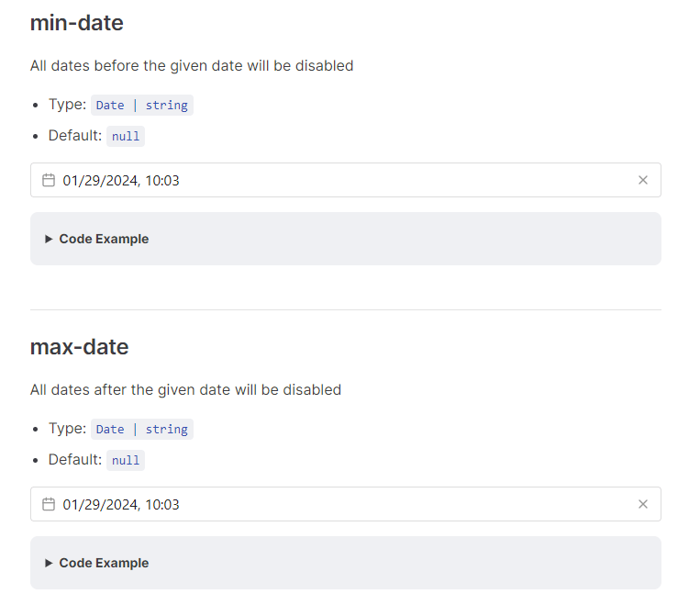700x605 pixels.
Task: Expand the disclosure triangle under max-date
Action: tap(49, 563)
